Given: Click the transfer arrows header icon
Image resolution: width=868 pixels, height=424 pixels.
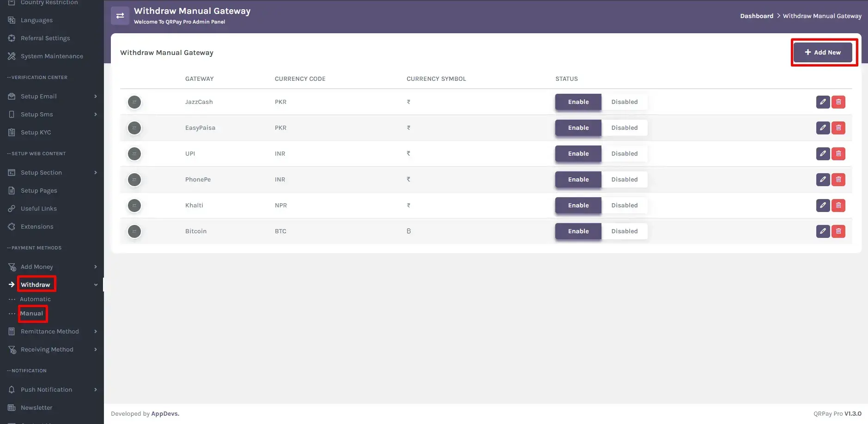Looking at the screenshot, I should pyautogui.click(x=120, y=16).
